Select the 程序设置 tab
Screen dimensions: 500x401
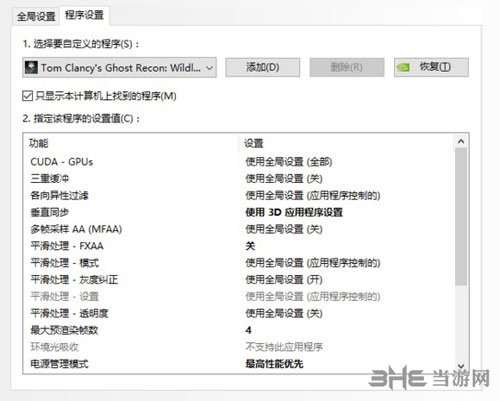pyautogui.click(x=84, y=15)
